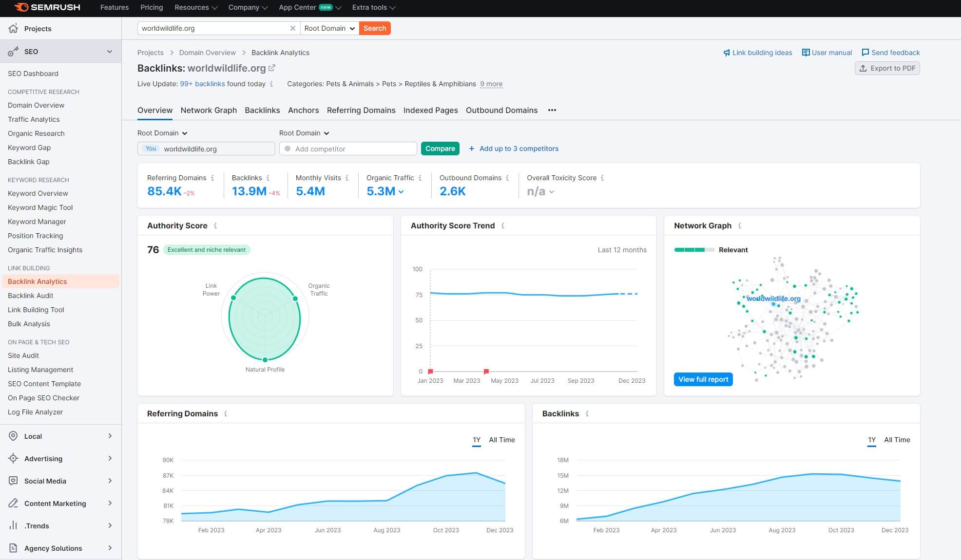The height and width of the screenshot is (560, 961).
Task: Open the Projects home icon
Action: click(13, 28)
